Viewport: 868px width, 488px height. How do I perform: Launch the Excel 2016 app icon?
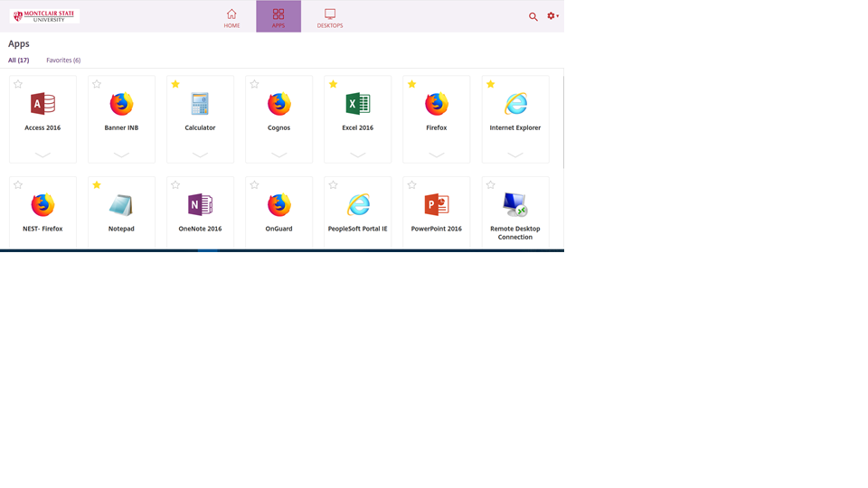357,104
